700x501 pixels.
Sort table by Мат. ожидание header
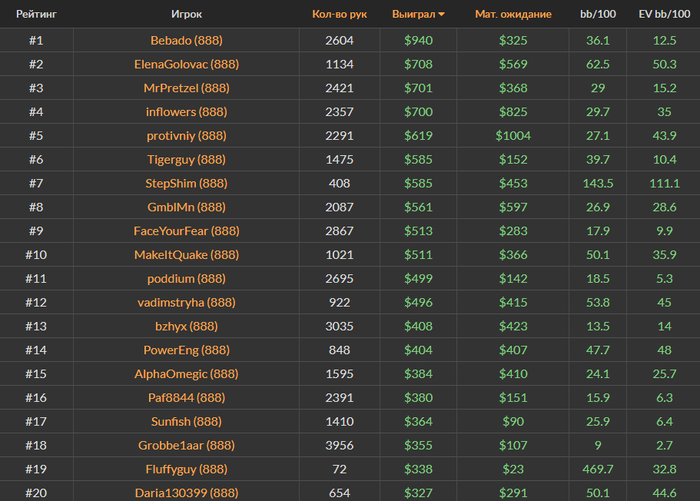coord(513,15)
